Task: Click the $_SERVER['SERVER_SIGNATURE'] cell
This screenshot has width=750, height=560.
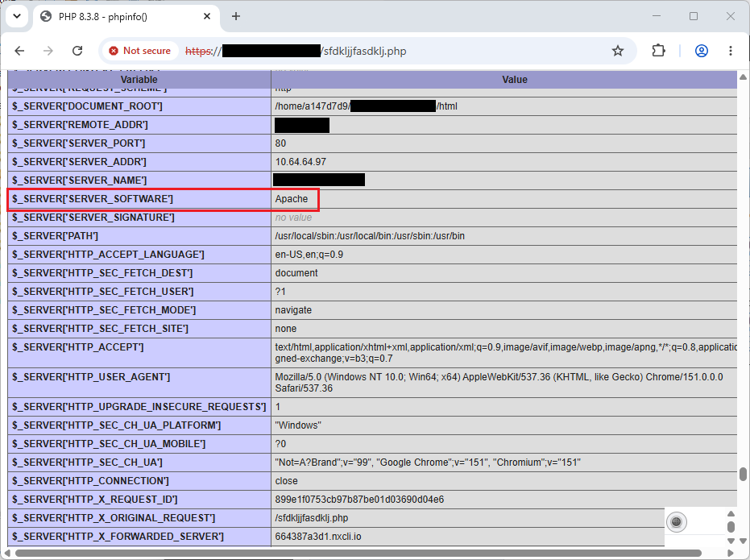Action: pyautogui.click(x=139, y=218)
